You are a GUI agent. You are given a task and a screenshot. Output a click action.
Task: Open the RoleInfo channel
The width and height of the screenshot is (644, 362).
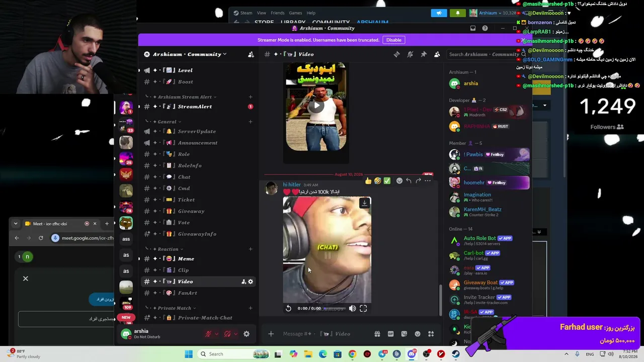[198, 165]
